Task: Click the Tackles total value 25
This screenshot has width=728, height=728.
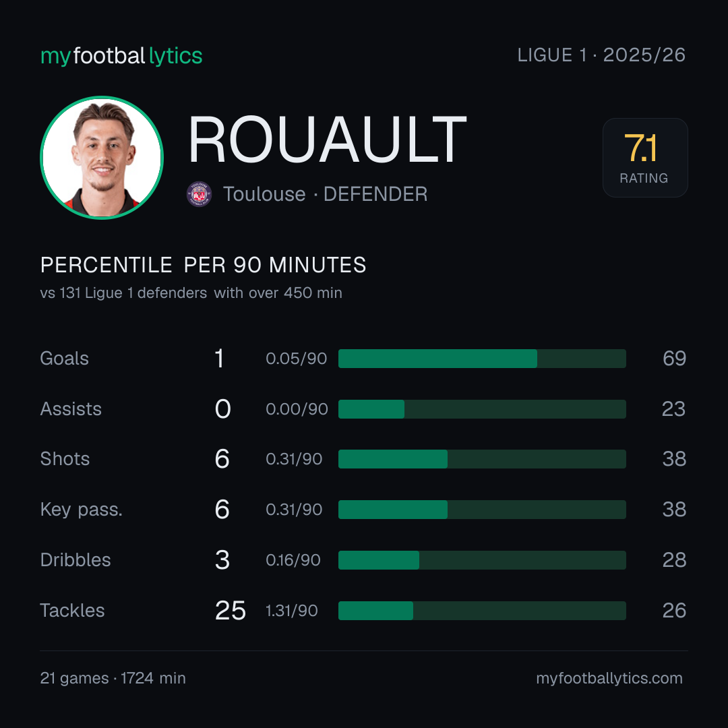Action: pos(231,611)
